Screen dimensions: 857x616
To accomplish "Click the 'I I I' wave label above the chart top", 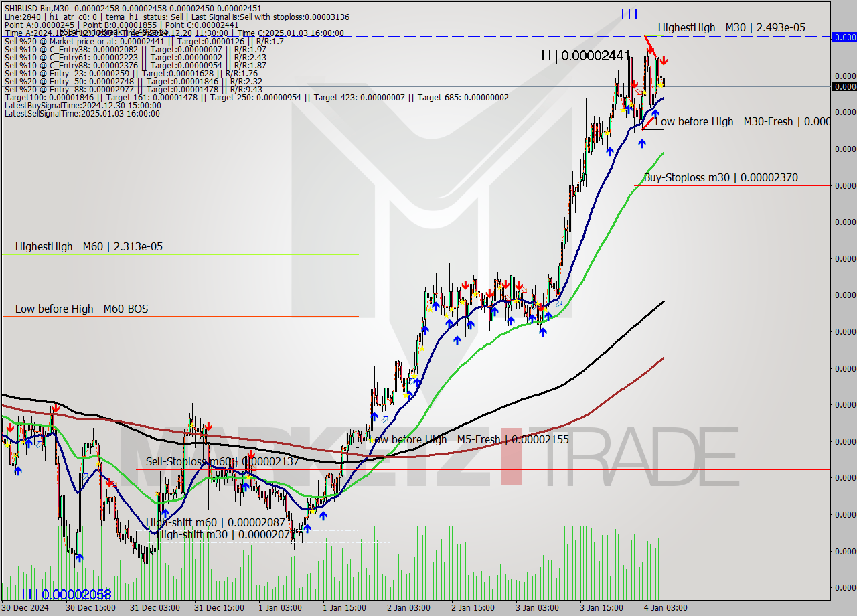I will click(629, 13).
